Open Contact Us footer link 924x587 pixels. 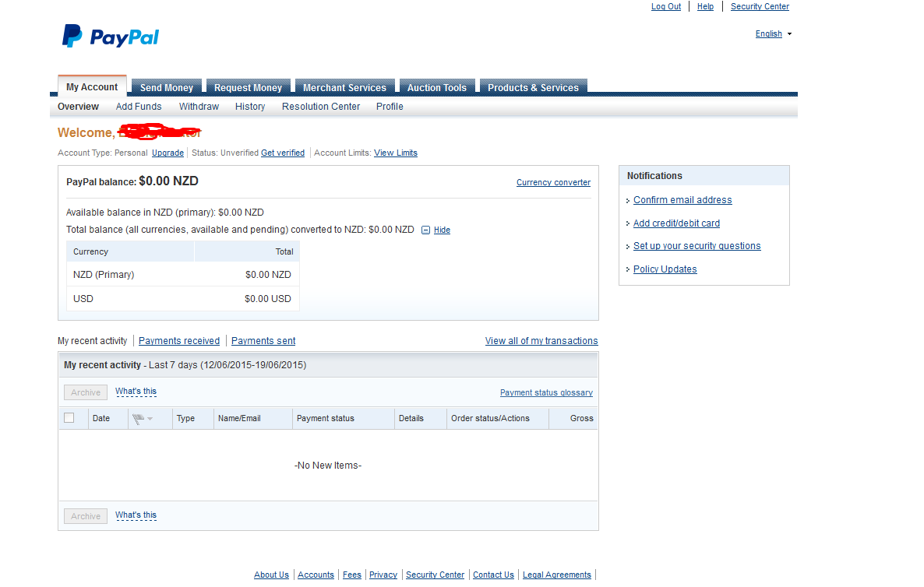click(493, 575)
